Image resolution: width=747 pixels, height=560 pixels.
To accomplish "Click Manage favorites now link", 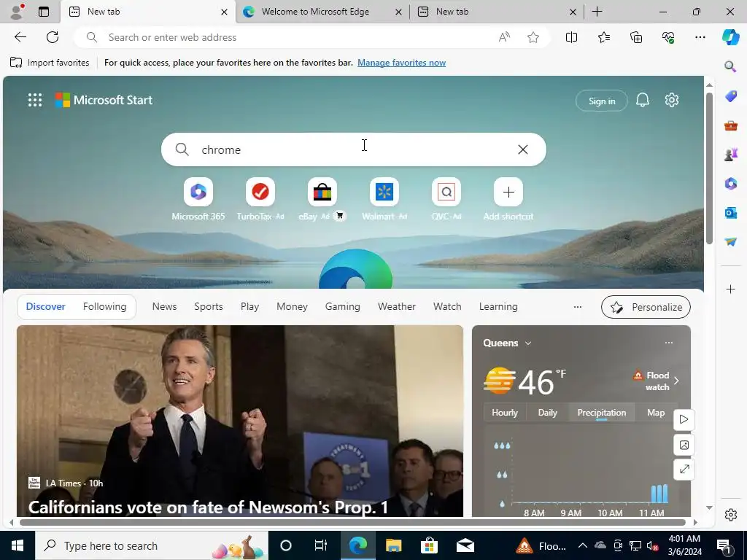I will [402, 63].
